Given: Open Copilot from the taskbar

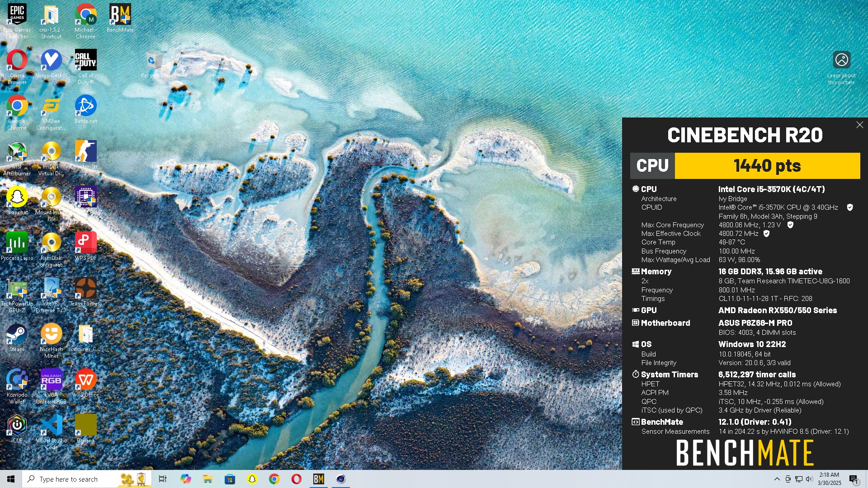Looking at the screenshot, I should pyautogui.click(x=185, y=479).
